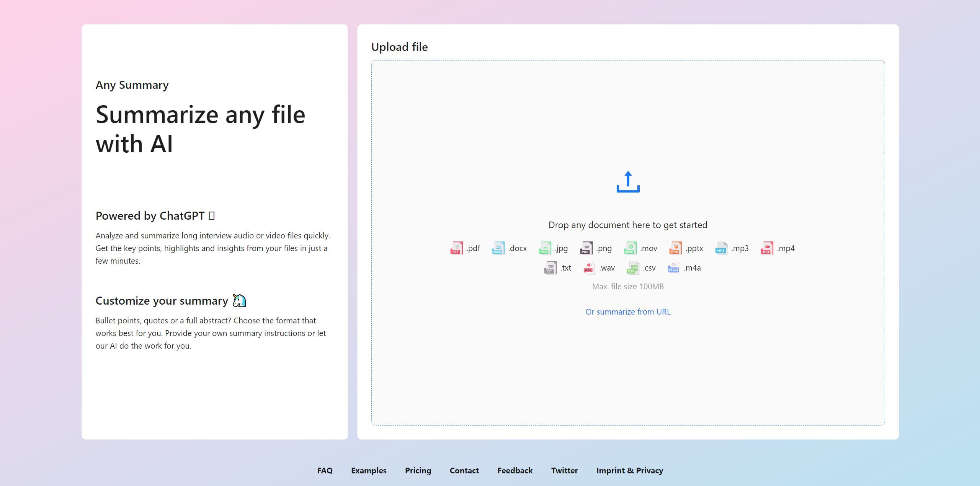Open the Contact footer link
Screen dimensions: 980x486
464,471
